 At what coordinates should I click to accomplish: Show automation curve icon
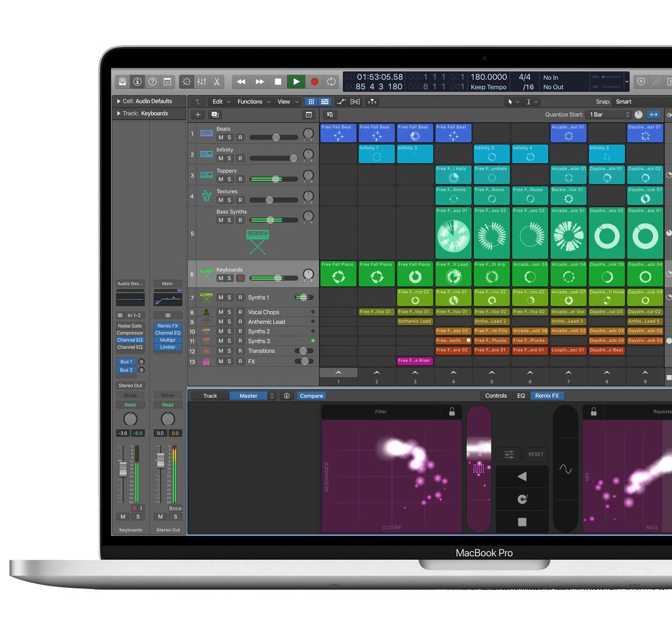pyautogui.click(x=341, y=102)
